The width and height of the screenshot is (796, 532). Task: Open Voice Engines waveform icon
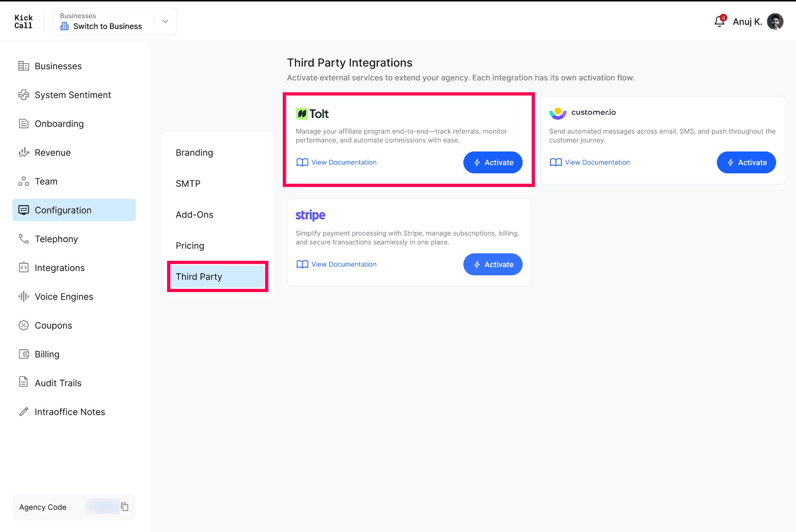tap(23, 297)
